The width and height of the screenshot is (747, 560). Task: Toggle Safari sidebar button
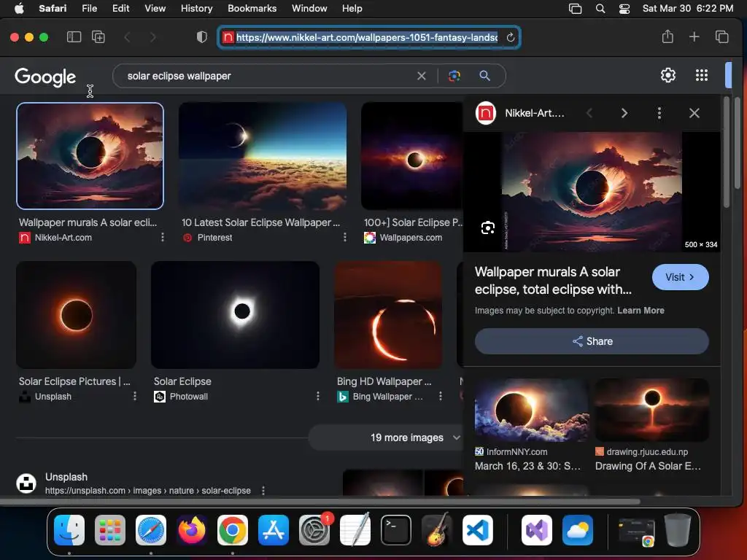[74, 37]
